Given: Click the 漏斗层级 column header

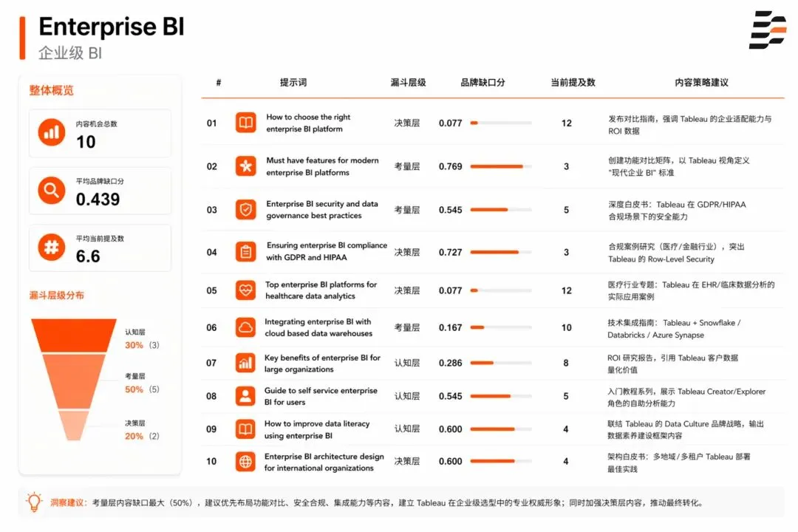Looking at the screenshot, I should [x=408, y=83].
